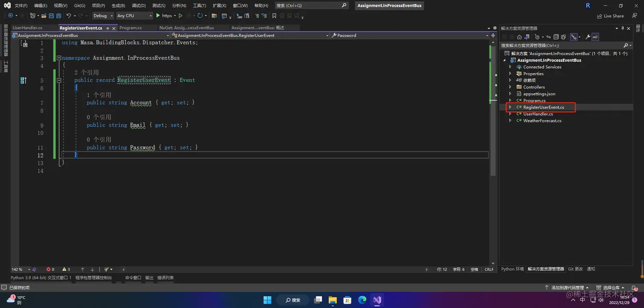Viewport: 644px width, 308px height.
Task: Switch to the Git 更改 panel tab
Action: coord(575,269)
